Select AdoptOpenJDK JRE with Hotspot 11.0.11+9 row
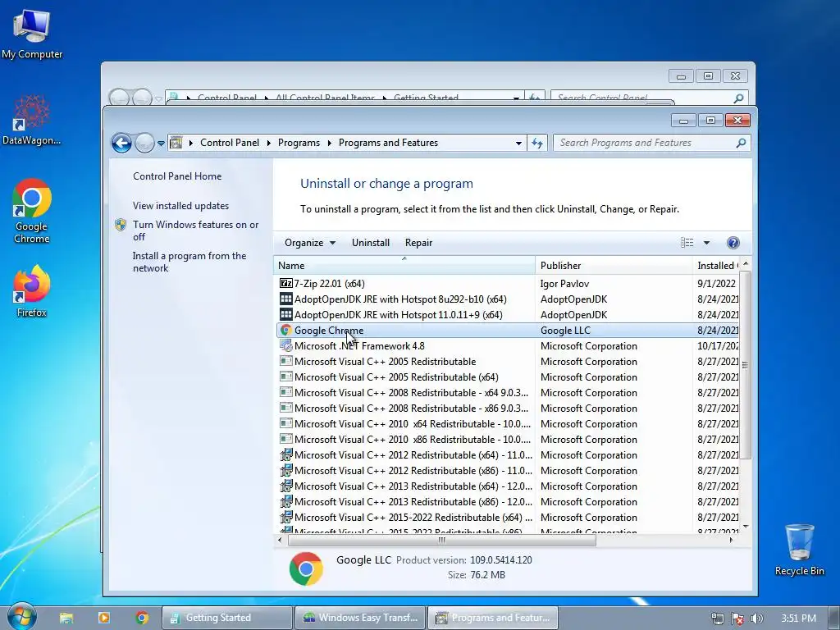Image resolution: width=840 pixels, height=630 pixels. (x=508, y=314)
